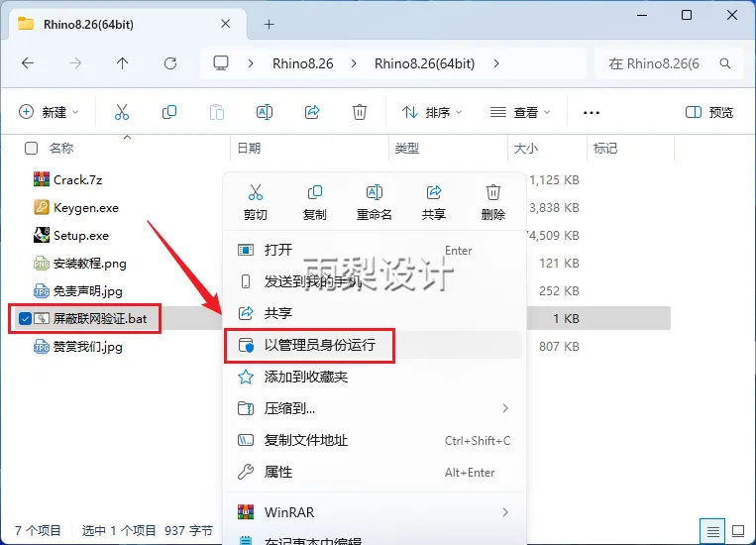756x545 pixels.
Task: Close the Rhino8.26(64bit) tab
Action: (225, 24)
